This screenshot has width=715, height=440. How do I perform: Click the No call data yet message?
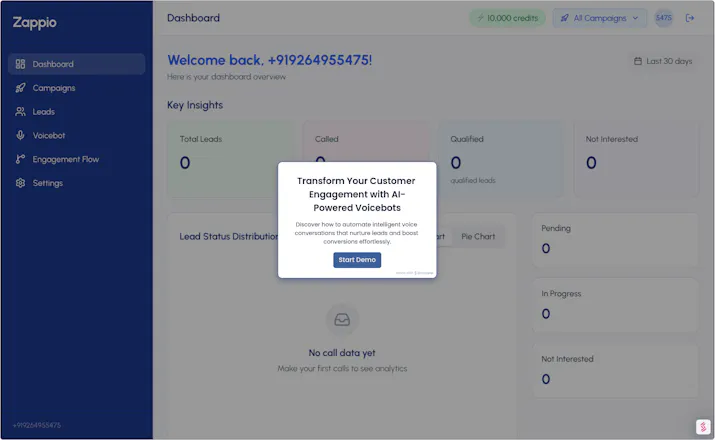coord(342,353)
